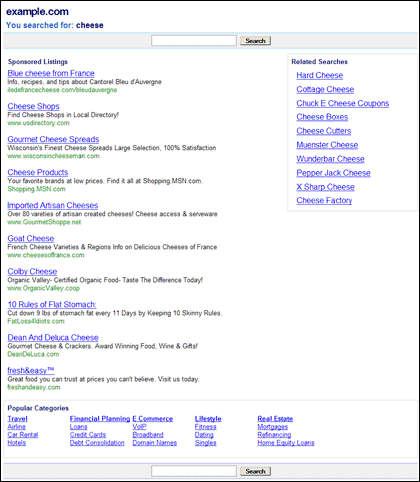Visit Gourmet Cheese Spreads link

pos(53,139)
